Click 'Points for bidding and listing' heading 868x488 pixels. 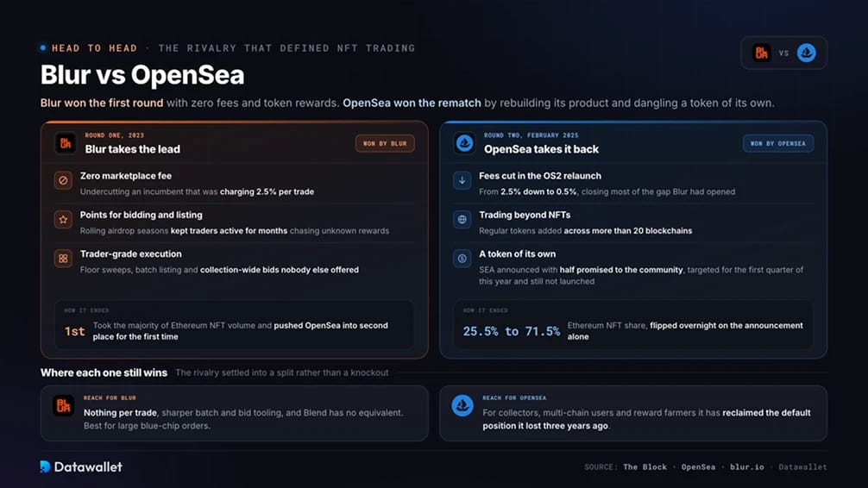click(x=142, y=215)
